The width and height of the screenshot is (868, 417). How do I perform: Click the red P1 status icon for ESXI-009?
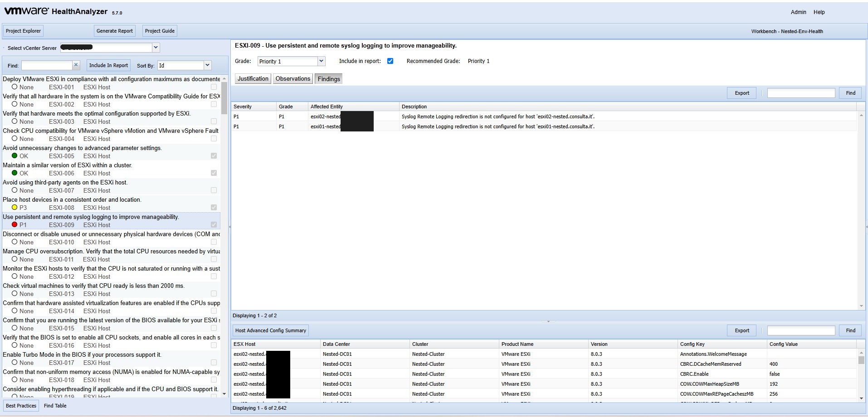[x=15, y=225]
